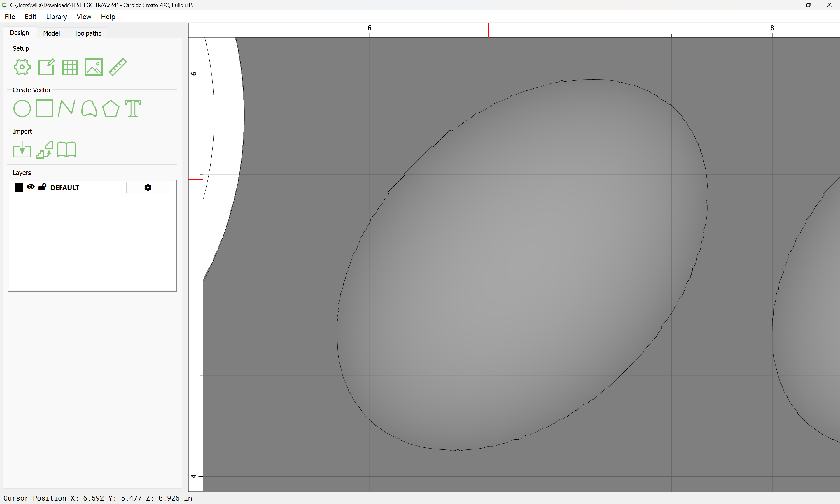Switch to the Model tab

[x=52, y=33]
